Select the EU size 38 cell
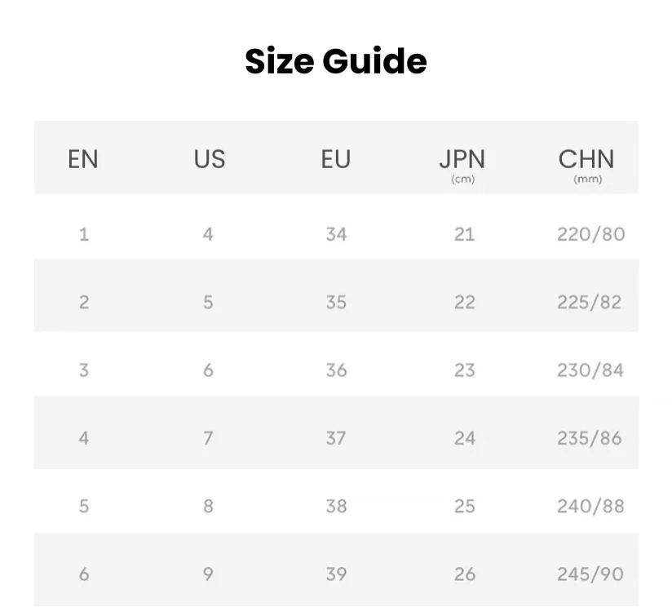 (337, 506)
